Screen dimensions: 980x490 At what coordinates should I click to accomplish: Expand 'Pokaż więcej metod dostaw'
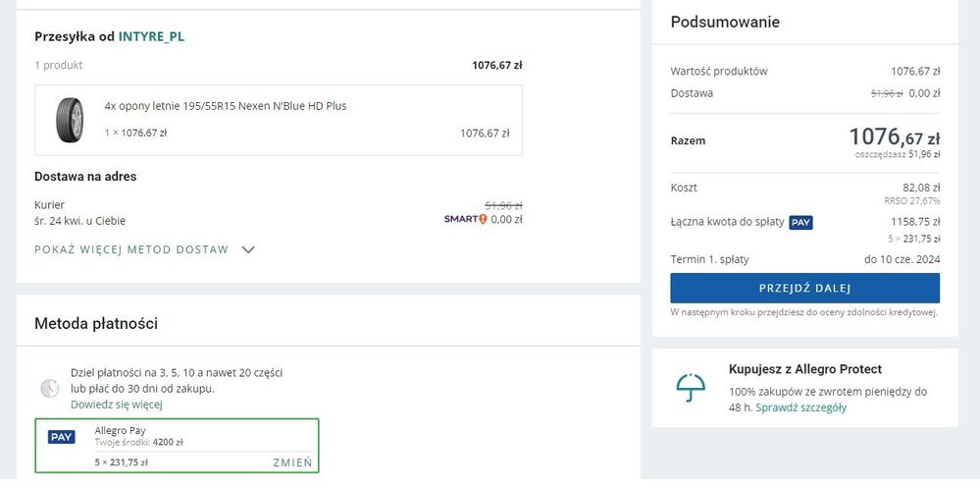tap(131, 249)
